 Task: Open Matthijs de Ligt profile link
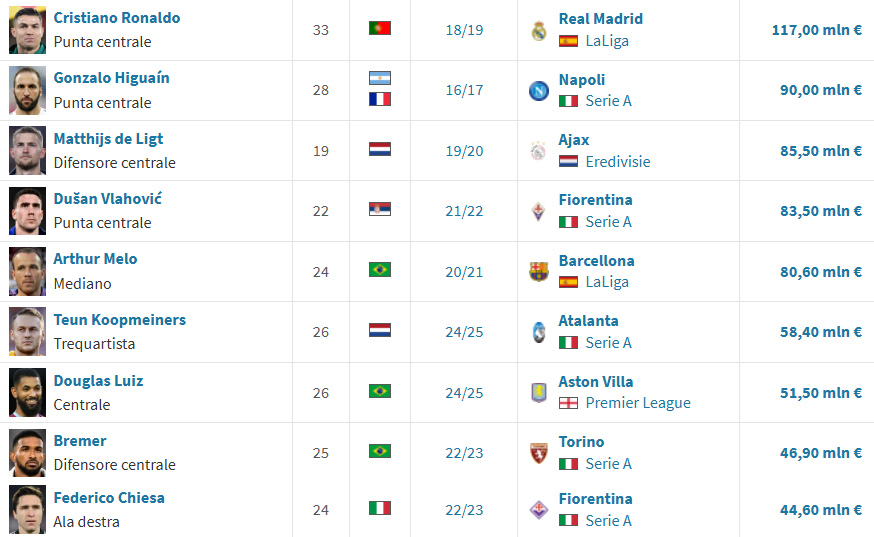point(108,139)
